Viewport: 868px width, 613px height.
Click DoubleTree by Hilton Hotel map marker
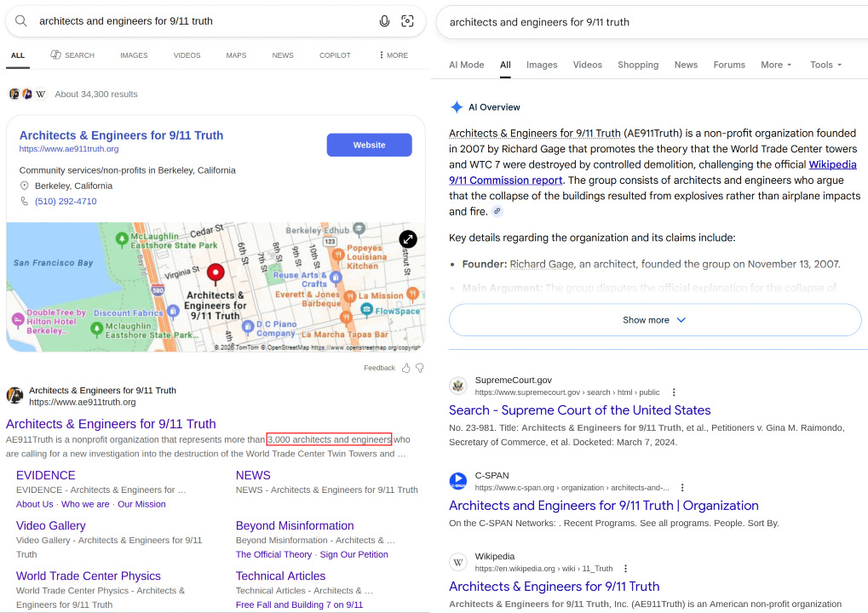point(18,319)
